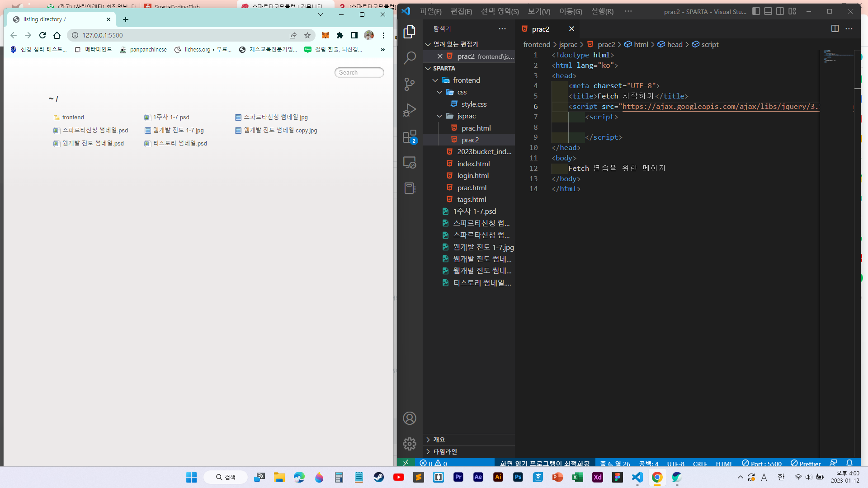This screenshot has height=488, width=868.
Task: Toggle secondary sidebar layout icon in title bar
Action: pos(780,11)
